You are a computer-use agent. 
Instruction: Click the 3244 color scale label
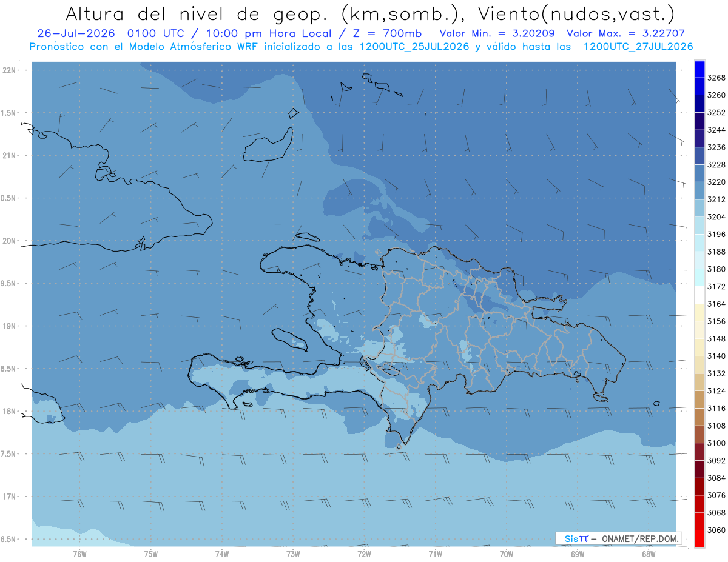[716, 130]
